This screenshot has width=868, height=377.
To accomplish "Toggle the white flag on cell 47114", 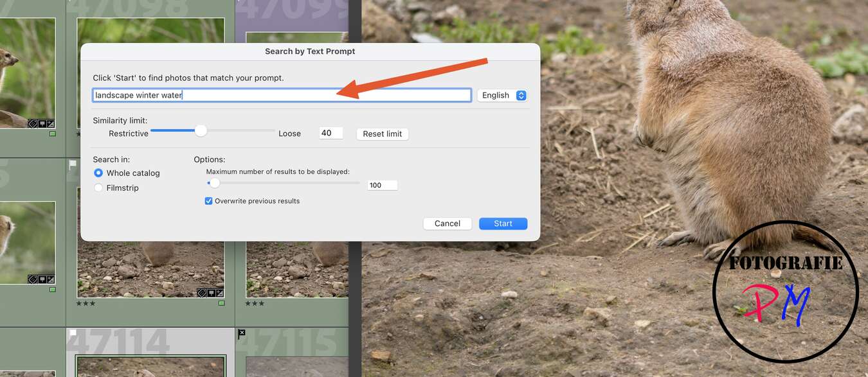I will (x=73, y=333).
